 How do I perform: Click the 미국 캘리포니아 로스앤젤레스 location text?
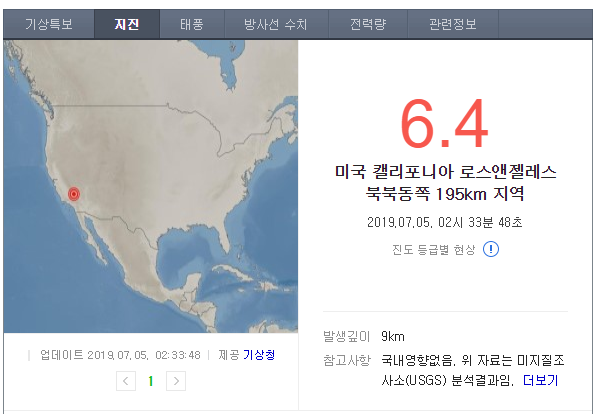click(x=445, y=171)
